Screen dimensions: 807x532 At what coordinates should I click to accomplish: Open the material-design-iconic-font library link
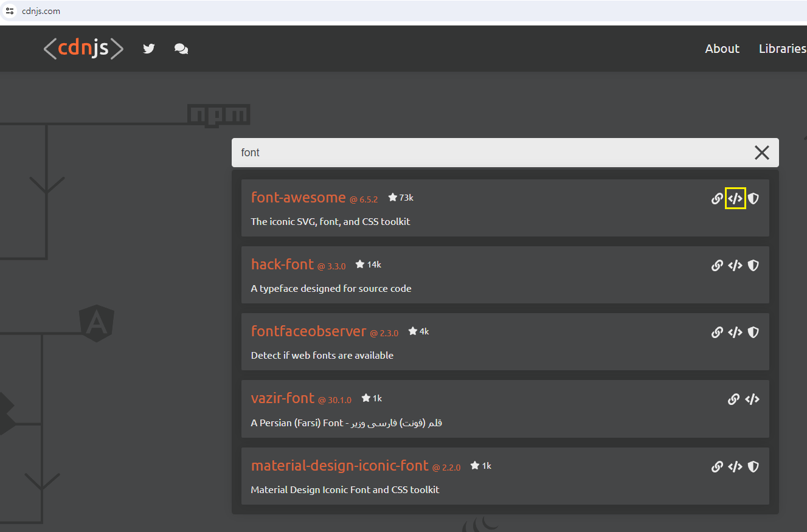point(340,465)
